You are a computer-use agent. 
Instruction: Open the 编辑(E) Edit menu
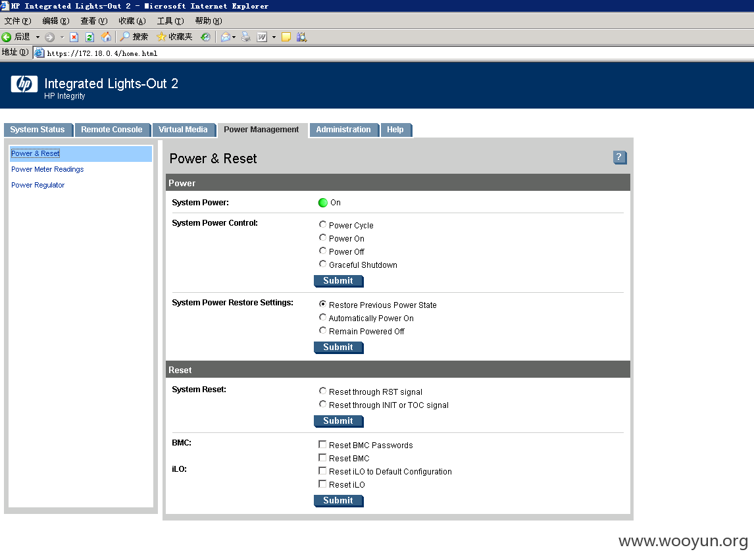[x=56, y=20]
